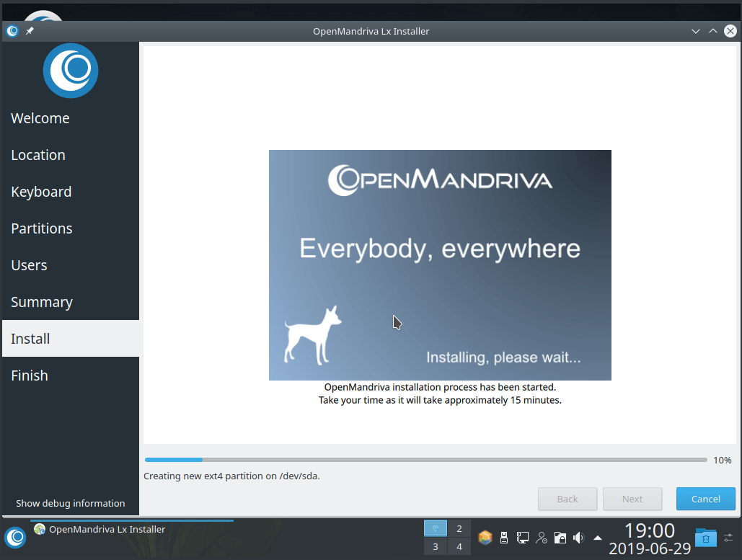Open the OpenMandriva launcher in the taskbar
This screenshot has height=560, width=742.
point(15,538)
